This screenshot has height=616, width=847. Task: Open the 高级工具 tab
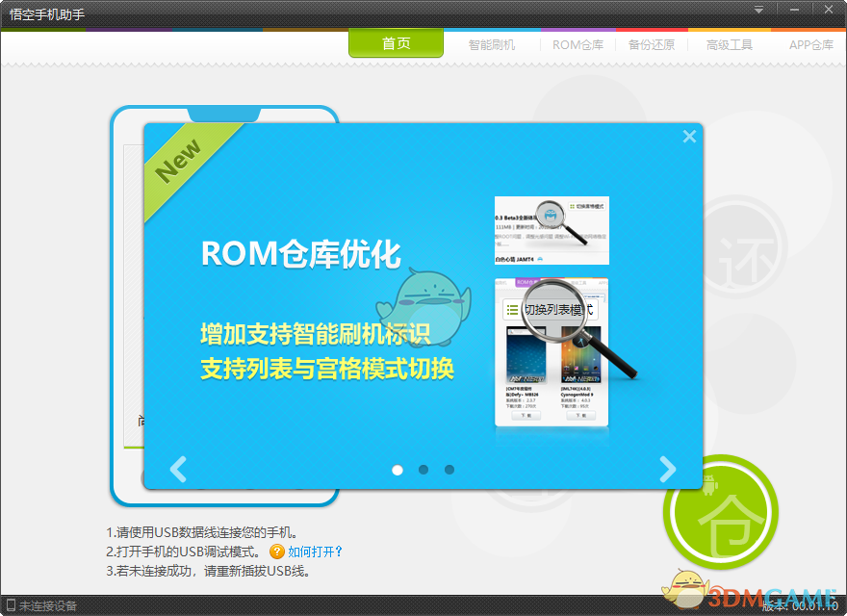tap(730, 45)
